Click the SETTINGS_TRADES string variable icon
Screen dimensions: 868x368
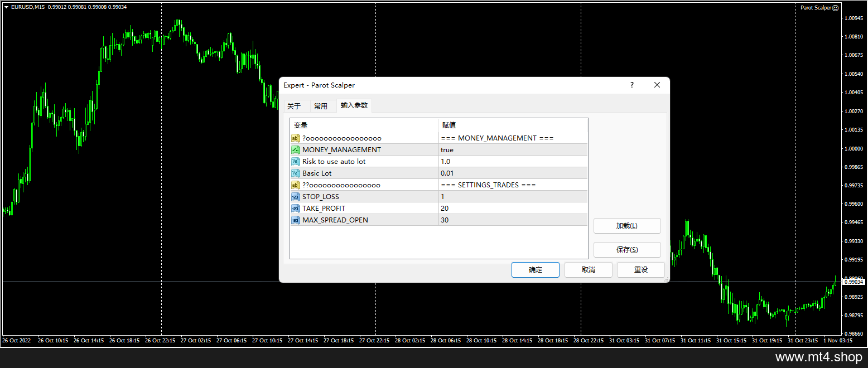296,185
